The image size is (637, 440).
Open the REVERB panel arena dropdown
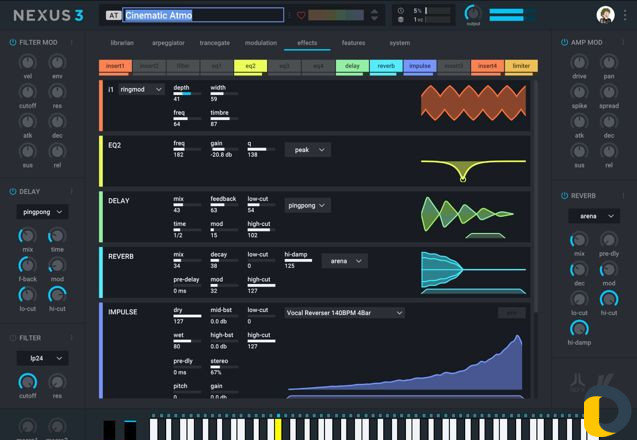(x=594, y=216)
